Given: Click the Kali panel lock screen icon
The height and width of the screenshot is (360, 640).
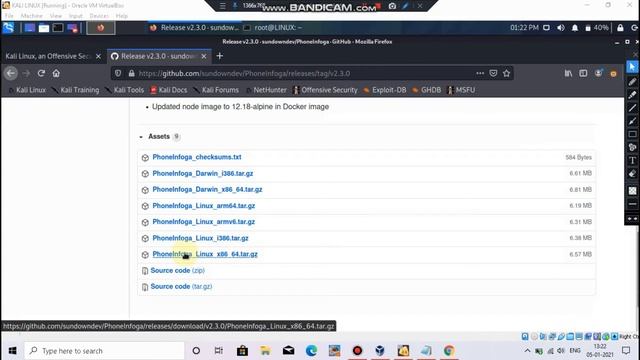Looking at the screenshot, I should click(620, 28).
